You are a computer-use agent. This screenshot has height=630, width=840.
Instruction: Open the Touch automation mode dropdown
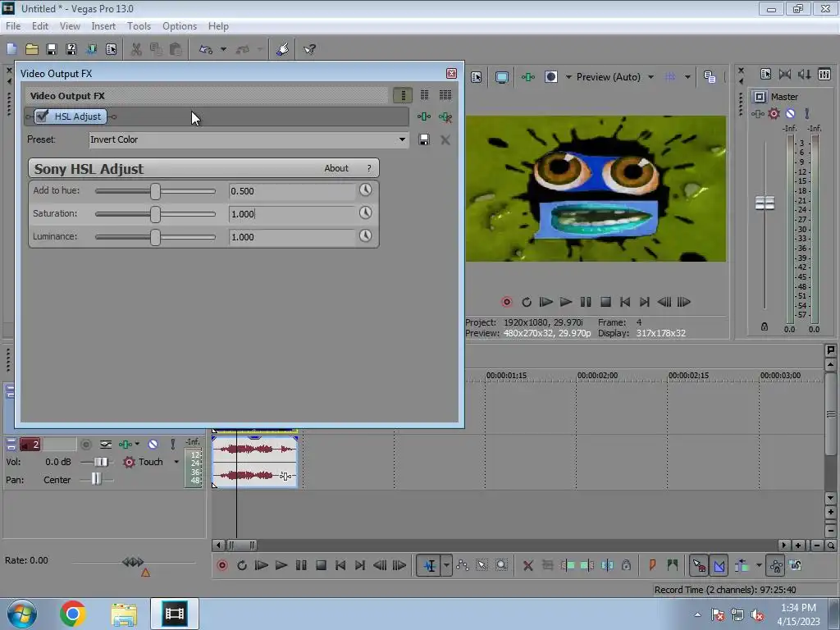tap(176, 462)
